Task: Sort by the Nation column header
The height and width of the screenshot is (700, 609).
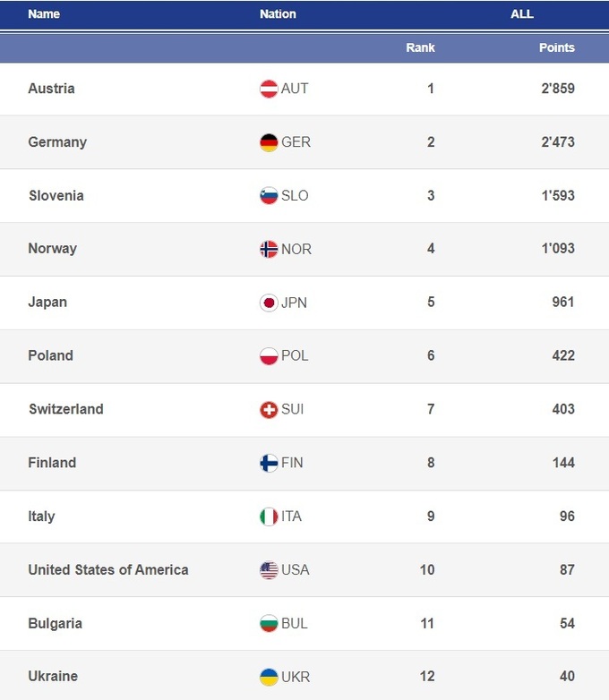Action: pos(278,14)
